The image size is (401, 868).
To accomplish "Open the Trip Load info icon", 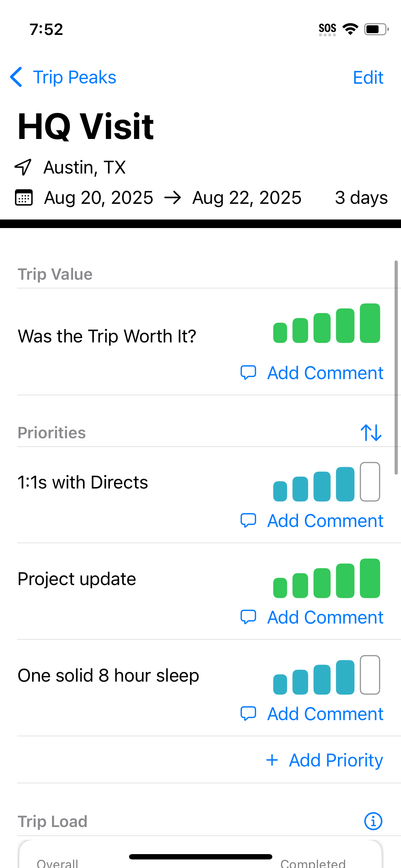I will click(x=373, y=821).
